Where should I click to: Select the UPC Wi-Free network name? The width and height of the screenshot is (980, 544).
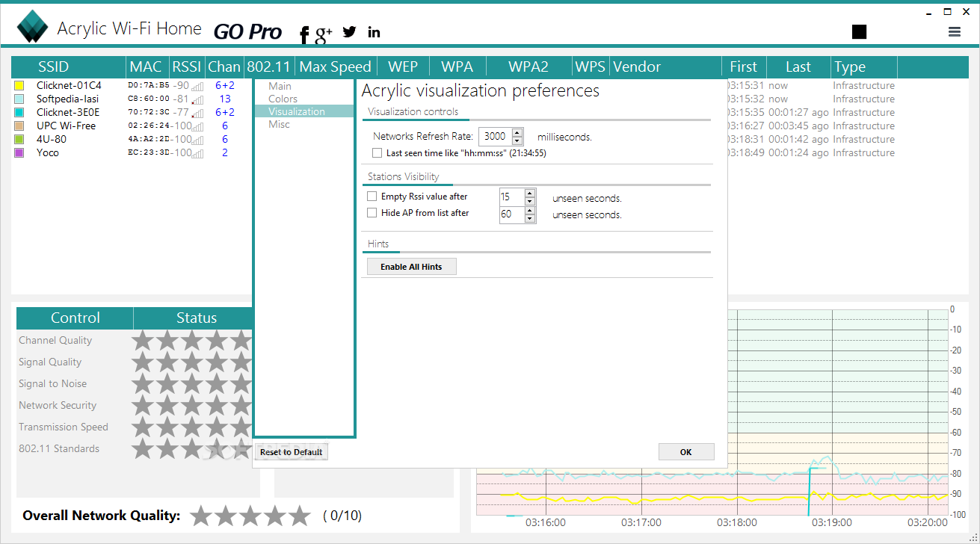click(x=66, y=126)
